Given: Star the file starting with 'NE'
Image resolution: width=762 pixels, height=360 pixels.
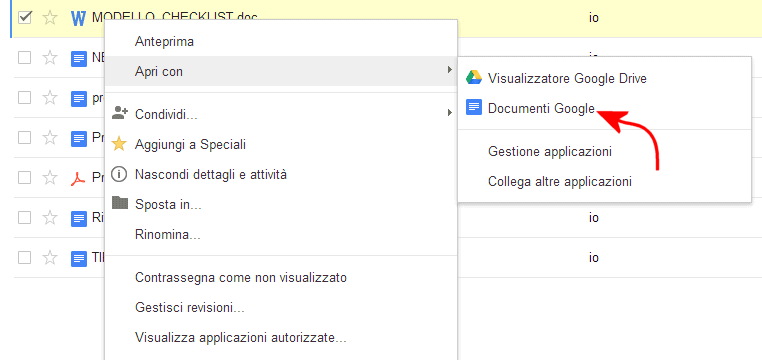Looking at the screenshot, I should 50,58.
